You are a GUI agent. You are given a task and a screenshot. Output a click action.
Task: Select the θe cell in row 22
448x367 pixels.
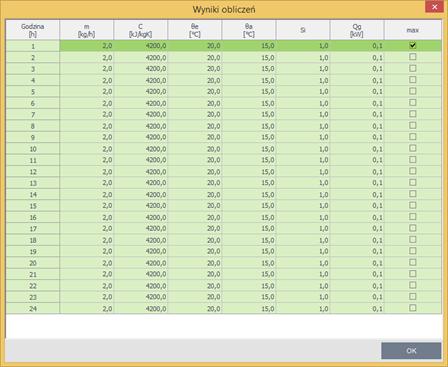[195, 285]
